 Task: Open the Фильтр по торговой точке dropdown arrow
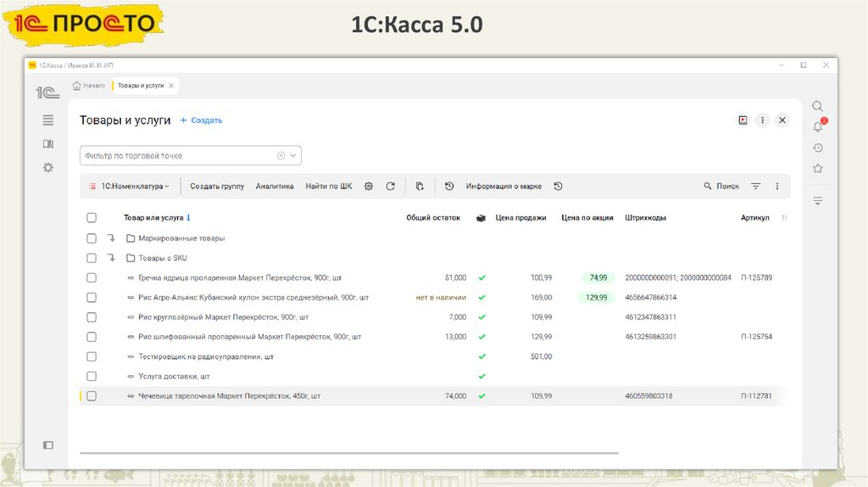[x=293, y=156]
